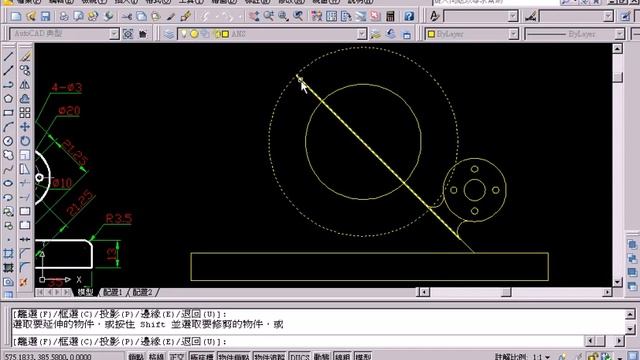The image size is (640, 360).
Task: Click the command line input field
Action: 298,341
